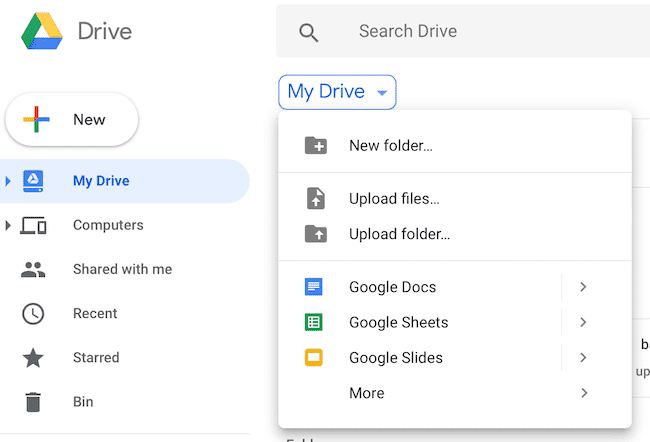650x442 pixels.
Task: Select Google Docs menu item
Action: click(455, 287)
